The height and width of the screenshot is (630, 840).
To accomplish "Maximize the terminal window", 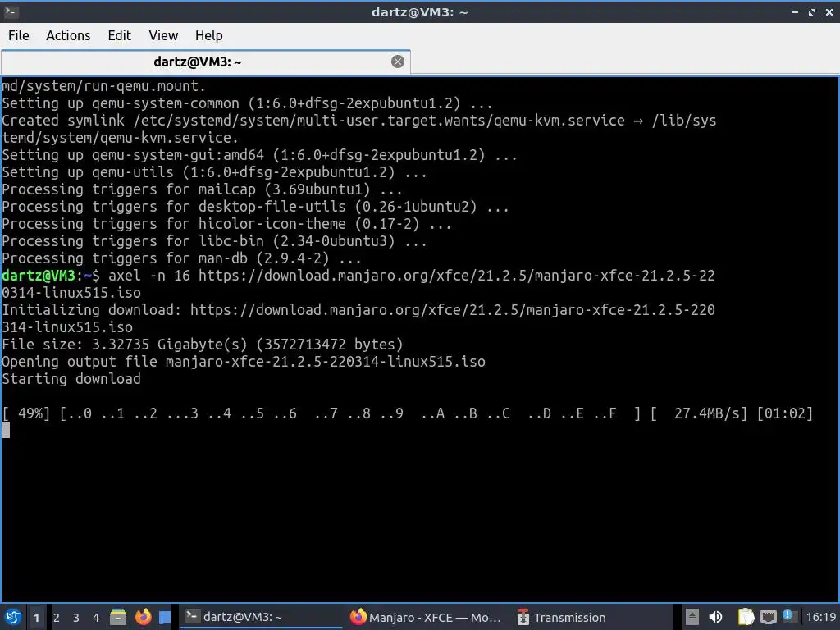I will (x=812, y=11).
